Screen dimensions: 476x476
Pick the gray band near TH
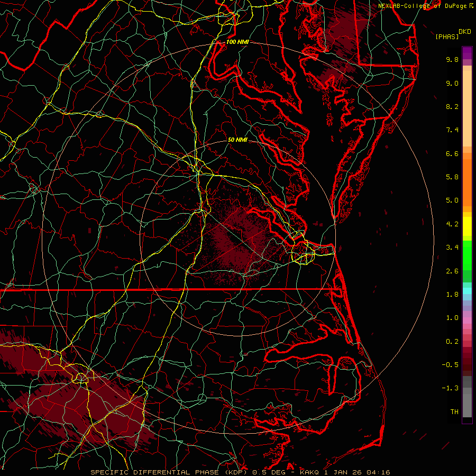pyautogui.click(x=467, y=407)
